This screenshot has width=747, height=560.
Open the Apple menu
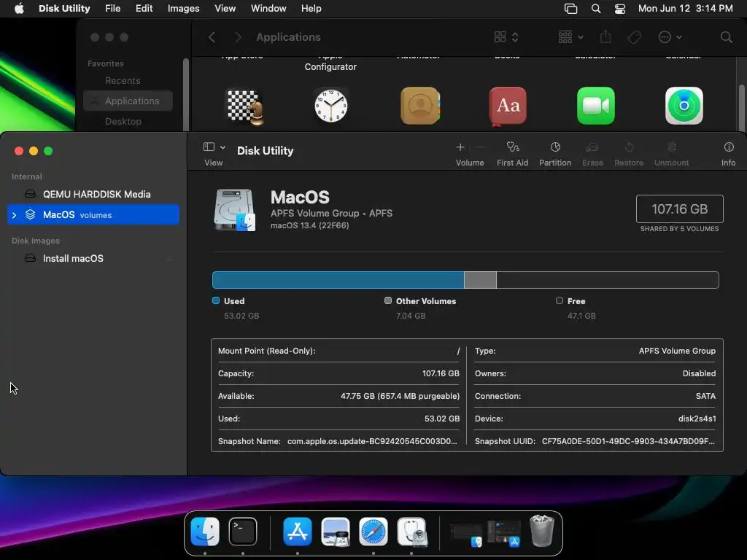tap(19, 9)
